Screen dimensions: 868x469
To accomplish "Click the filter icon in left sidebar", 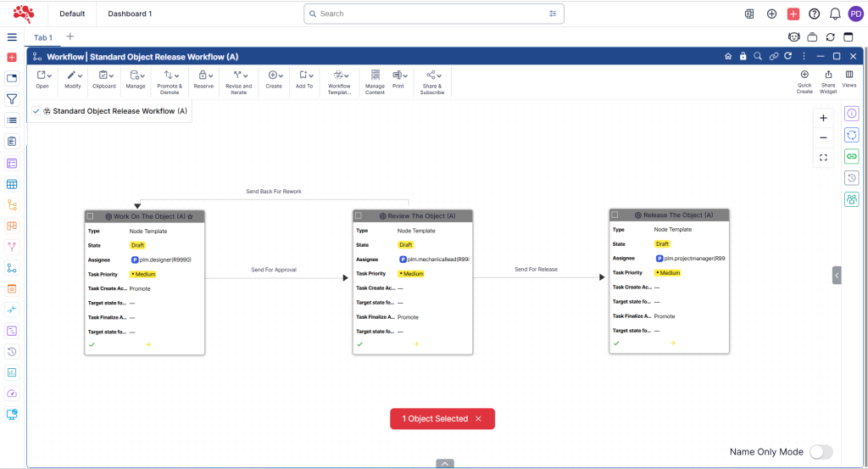I will (12, 99).
